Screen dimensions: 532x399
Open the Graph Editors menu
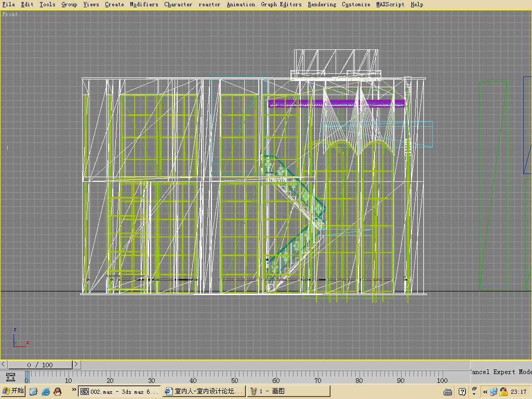281,4
